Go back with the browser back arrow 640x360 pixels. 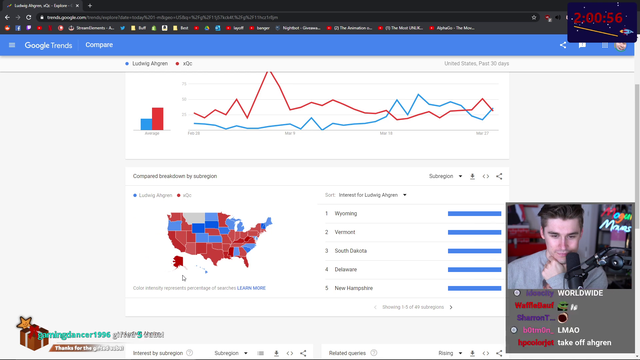pyautogui.click(x=7, y=17)
